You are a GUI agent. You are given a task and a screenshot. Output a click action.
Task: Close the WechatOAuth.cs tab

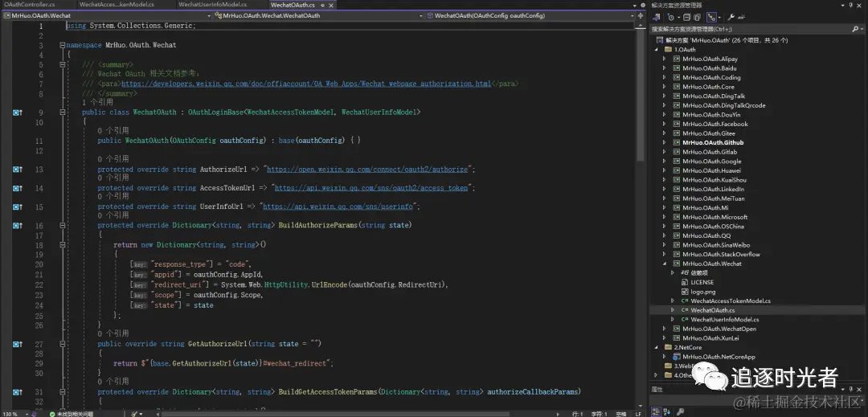(x=330, y=5)
